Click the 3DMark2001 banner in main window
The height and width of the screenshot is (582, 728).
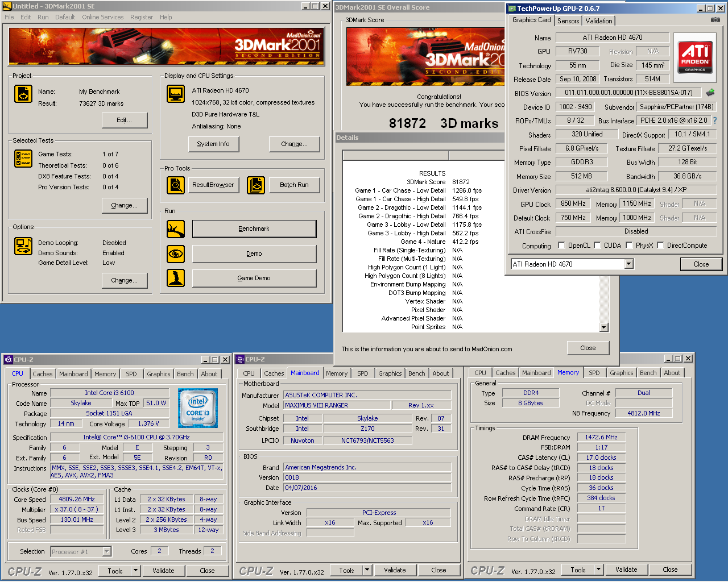166,46
